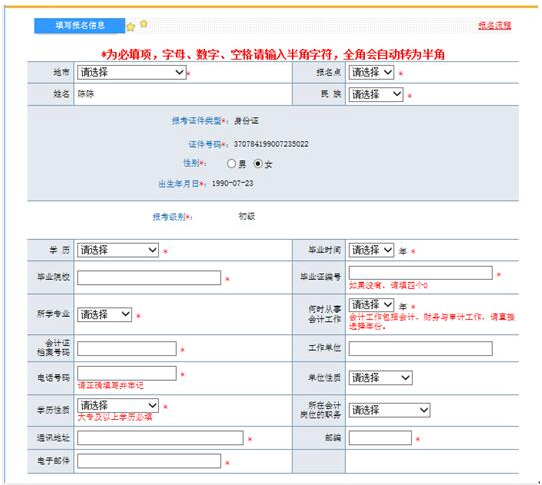This screenshot has height=485, width=542.
Task: Open 所在会计岗位的职务 dropdown
Action: point(389,410)
